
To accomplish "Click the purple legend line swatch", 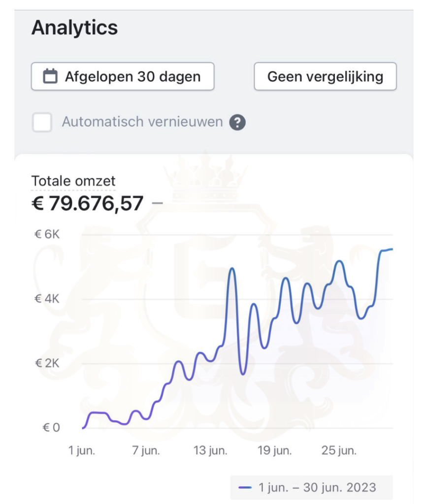I will [245, 488].
